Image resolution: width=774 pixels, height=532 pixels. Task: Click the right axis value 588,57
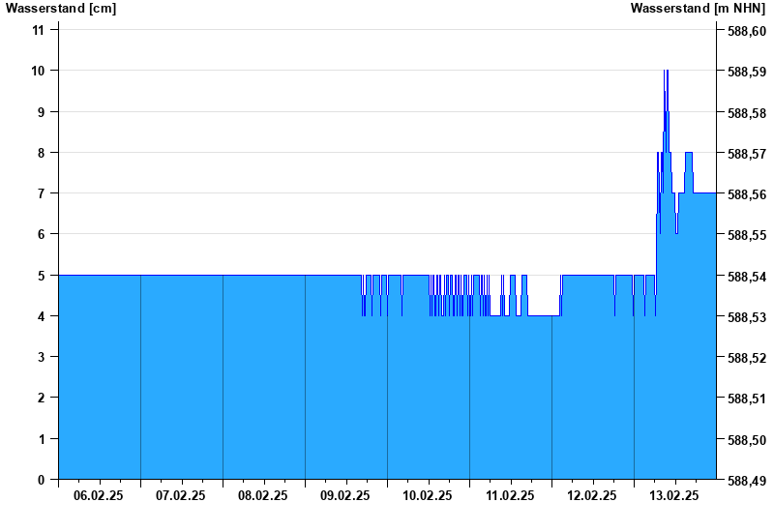(746, 154)
